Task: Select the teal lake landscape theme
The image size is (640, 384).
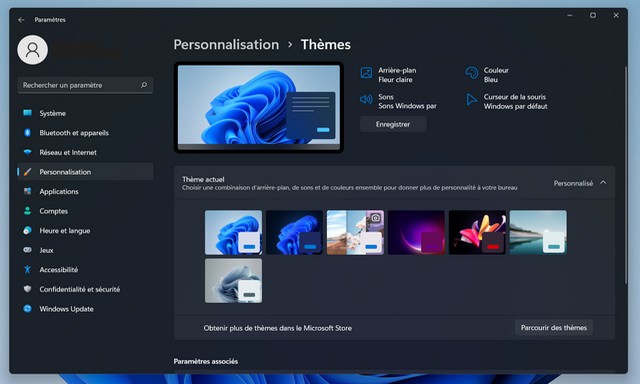Action: (538, 232)
